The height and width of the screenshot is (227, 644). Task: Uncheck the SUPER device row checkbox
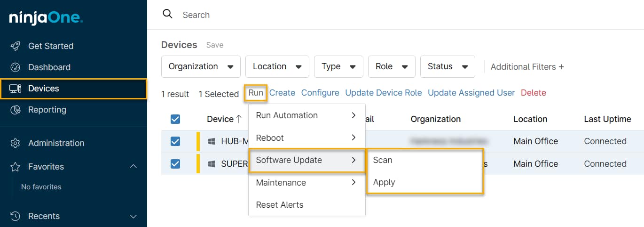(x=175, y=164)
